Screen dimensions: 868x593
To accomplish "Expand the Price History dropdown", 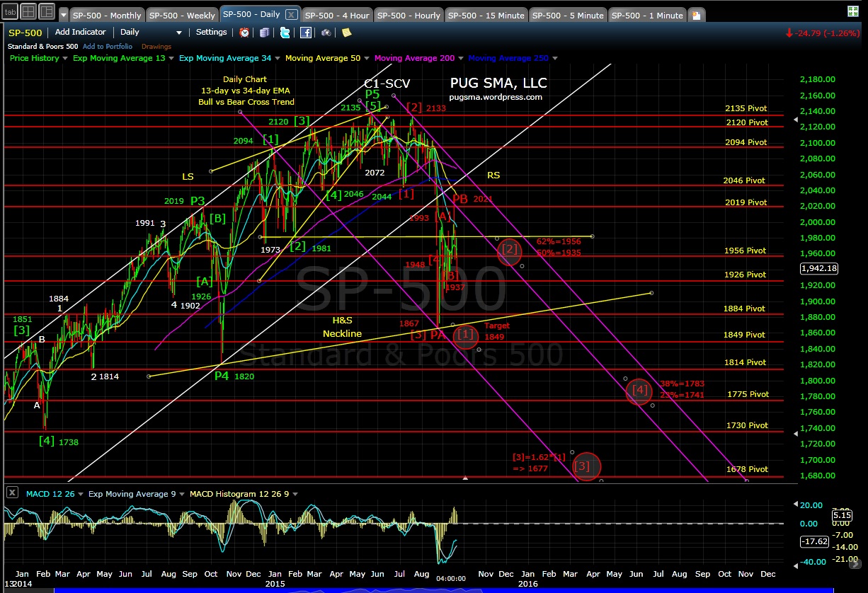I will coord(65,59).
